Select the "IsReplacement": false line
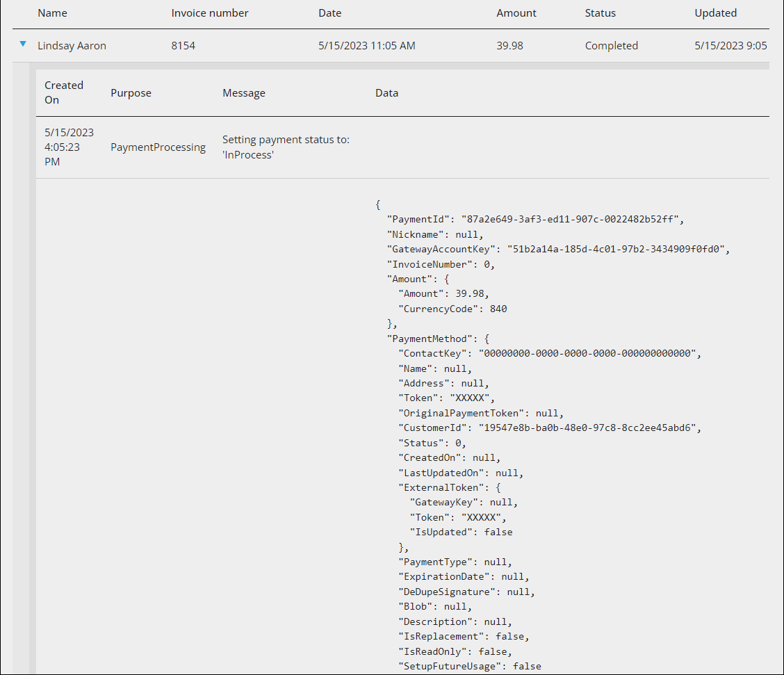Viewport: 784px width, 675px height. point(464,636)
